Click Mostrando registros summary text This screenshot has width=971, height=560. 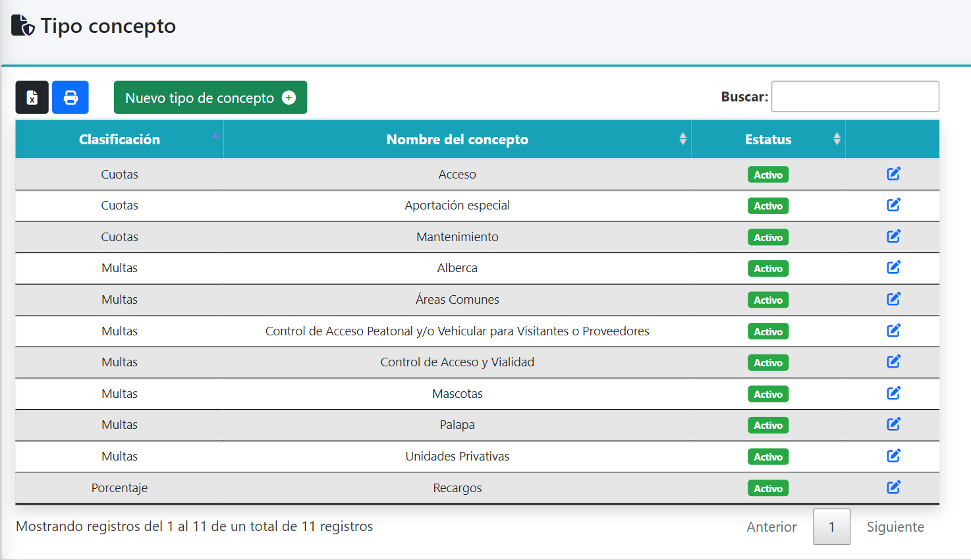tap(194, 526)
